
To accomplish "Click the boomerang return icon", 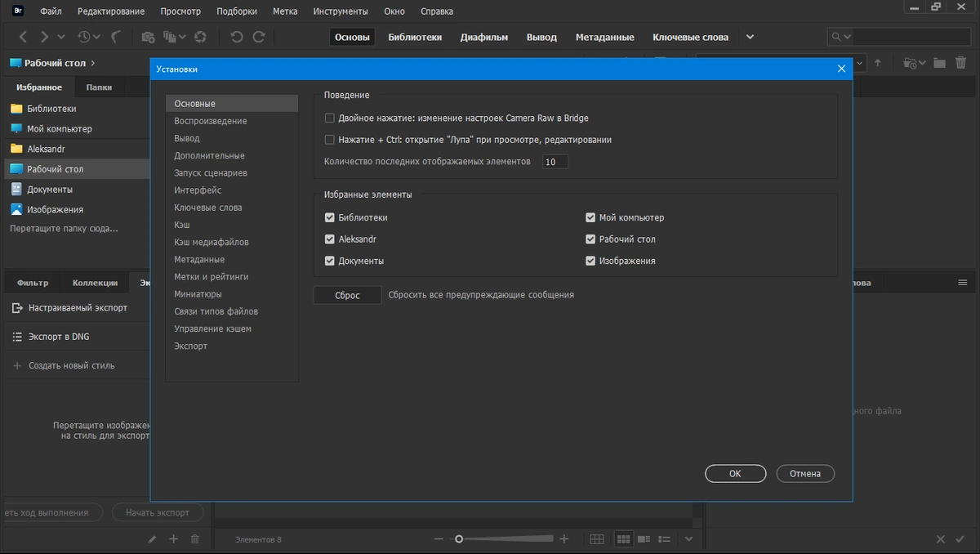I will point(116,37).
